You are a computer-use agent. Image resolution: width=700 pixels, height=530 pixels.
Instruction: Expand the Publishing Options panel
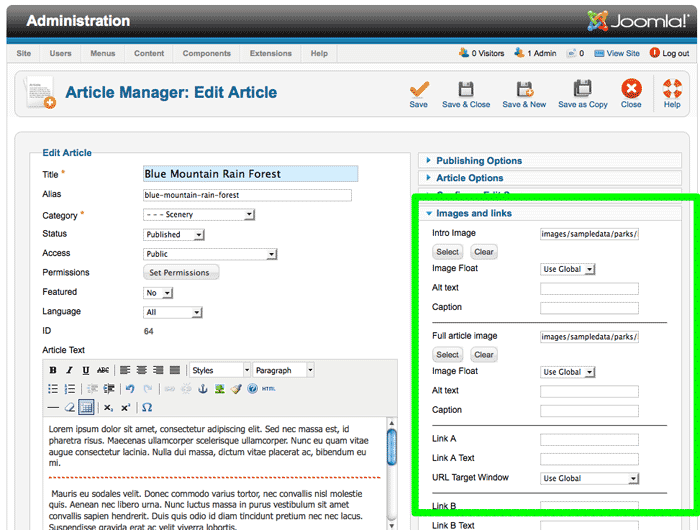coord(479,161)
